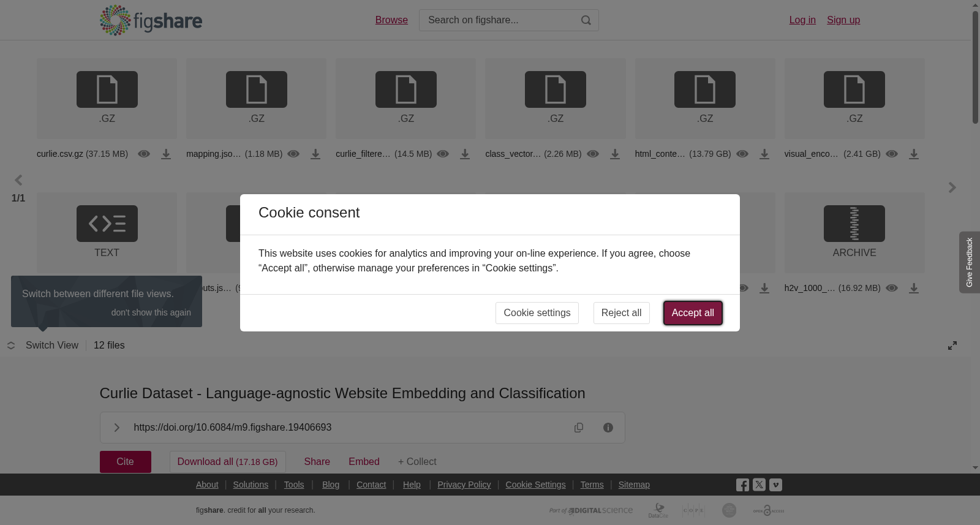Open Terms footer link
Image resolution: width=980 pixels, height=525 pixels.
click(592, 485)
